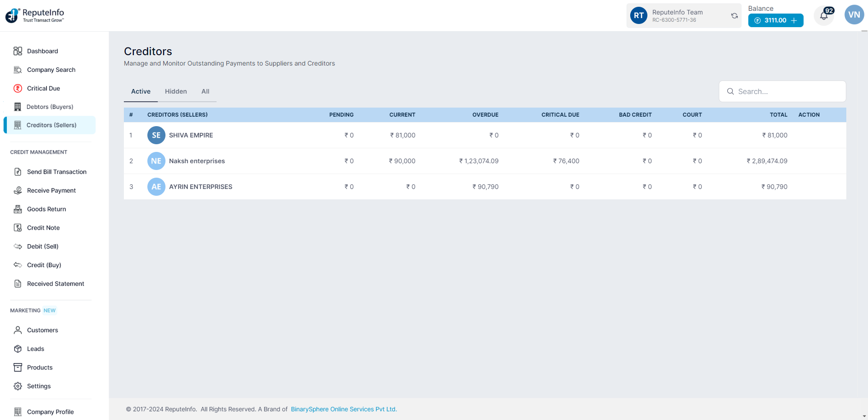868x420 pixels.
Task: Open Debtors (Buyers) in the sidebar
Action: coord(50,107)
